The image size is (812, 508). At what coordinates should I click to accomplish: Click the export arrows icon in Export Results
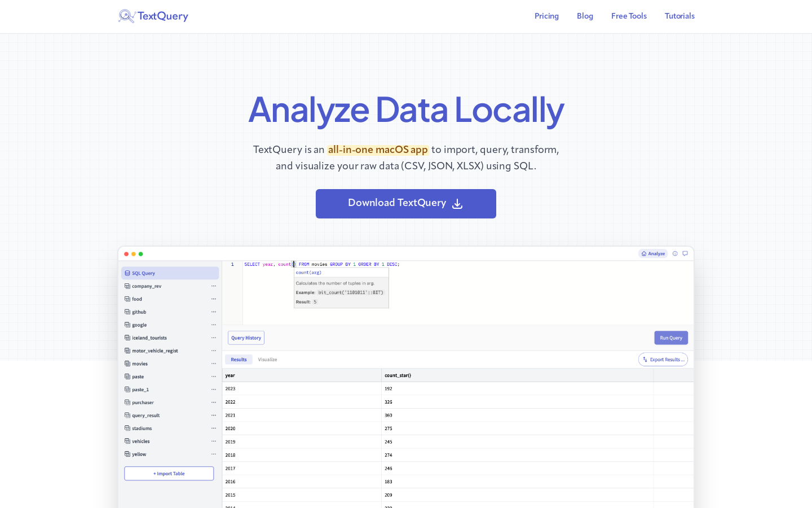[x=645, y=360]
